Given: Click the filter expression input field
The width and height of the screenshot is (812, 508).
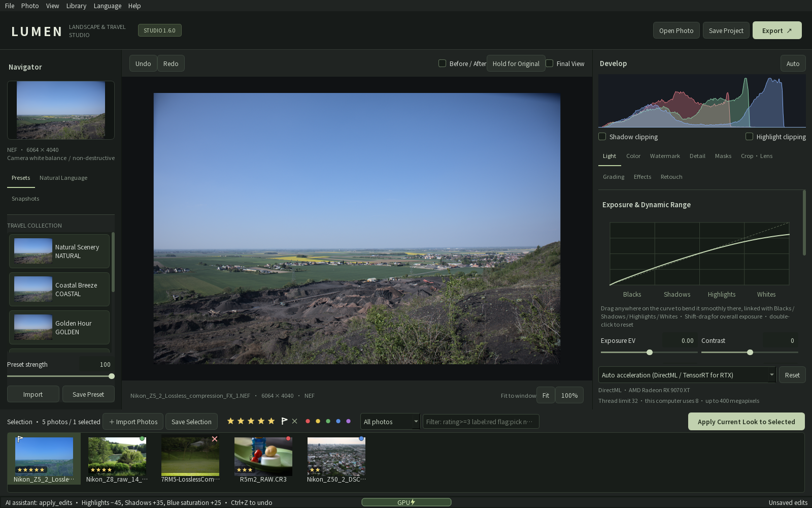Looking at the screenshot, I should [x=481, y=422].
